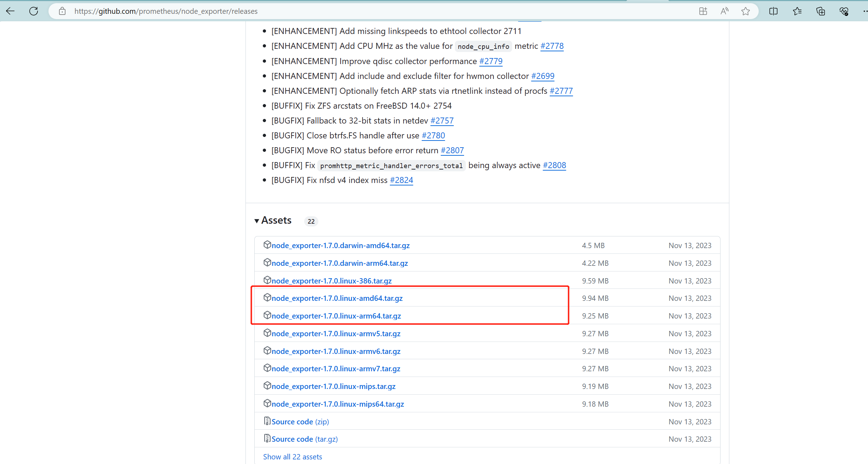868x464 pixels.
Task: Open browser Settings and more menu
Action: pyautogui.click(x=864, y=11)
